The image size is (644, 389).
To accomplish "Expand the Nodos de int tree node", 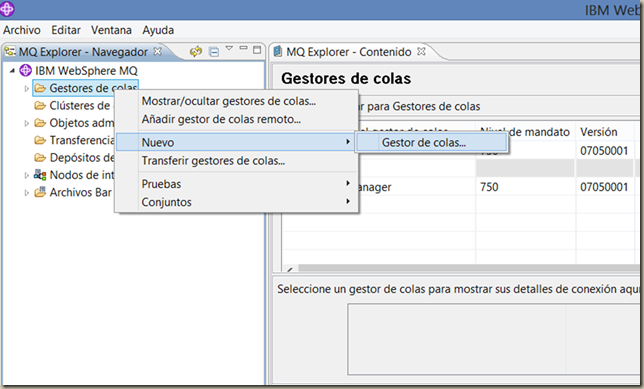I will (x=26, y=175).
